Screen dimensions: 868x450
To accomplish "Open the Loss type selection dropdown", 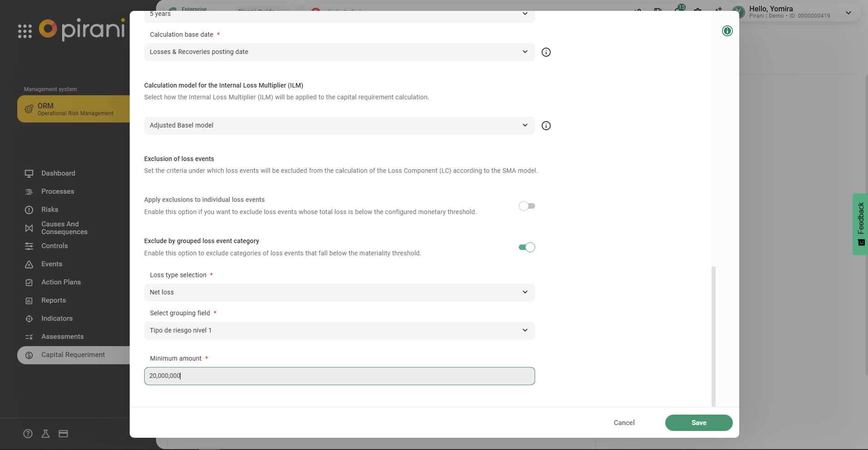I will tap(339, 293).
